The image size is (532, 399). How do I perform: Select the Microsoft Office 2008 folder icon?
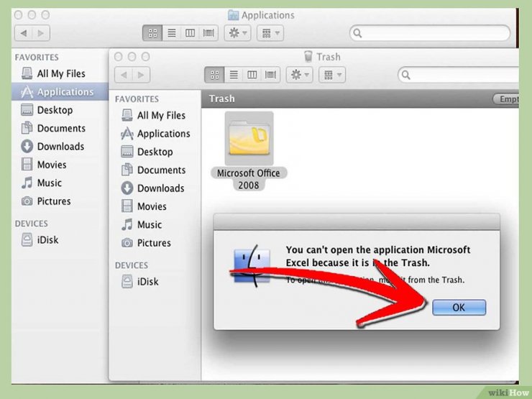click(249, 139)
